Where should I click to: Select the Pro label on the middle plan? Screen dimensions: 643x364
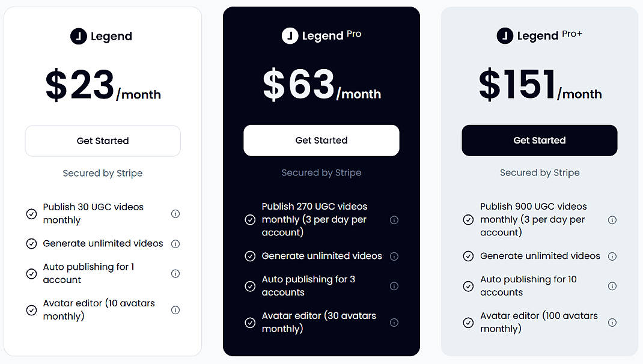point(355,33)
